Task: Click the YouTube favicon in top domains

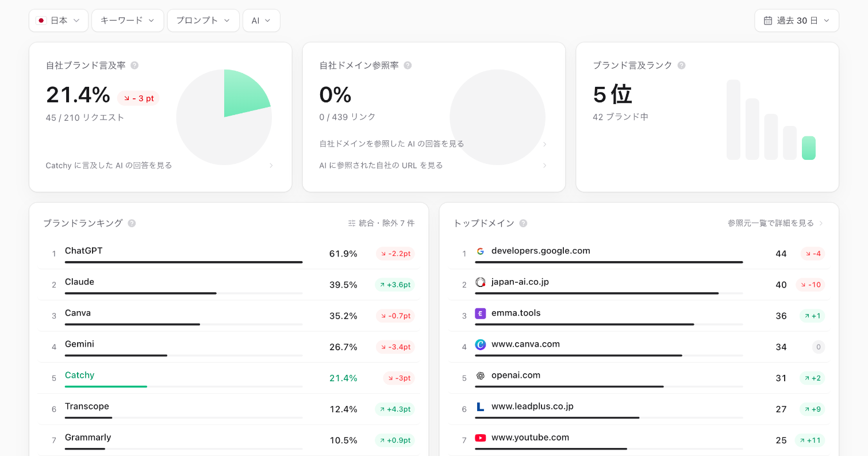Action: (481, 438)
